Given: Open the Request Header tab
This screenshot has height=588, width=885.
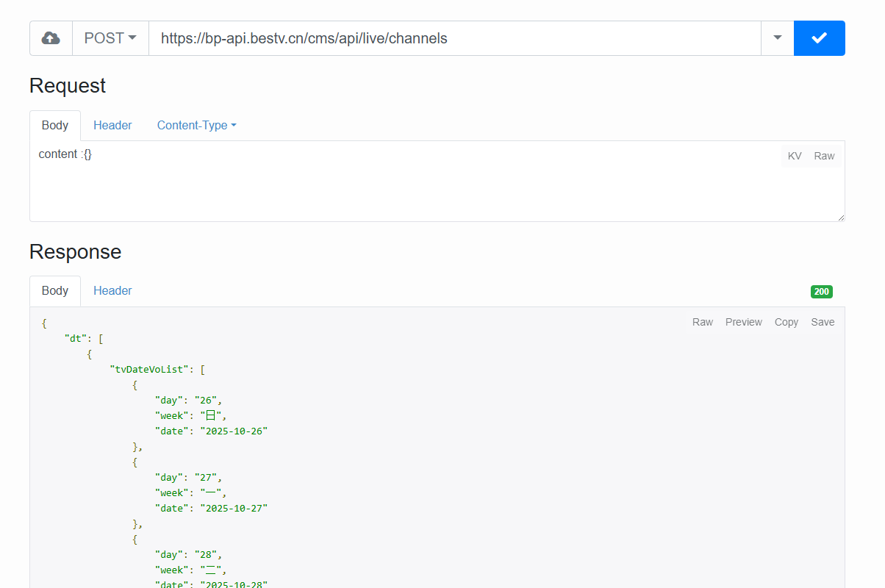Looking at the screenshot, I should pyautogui.click(x=112, y=125).
